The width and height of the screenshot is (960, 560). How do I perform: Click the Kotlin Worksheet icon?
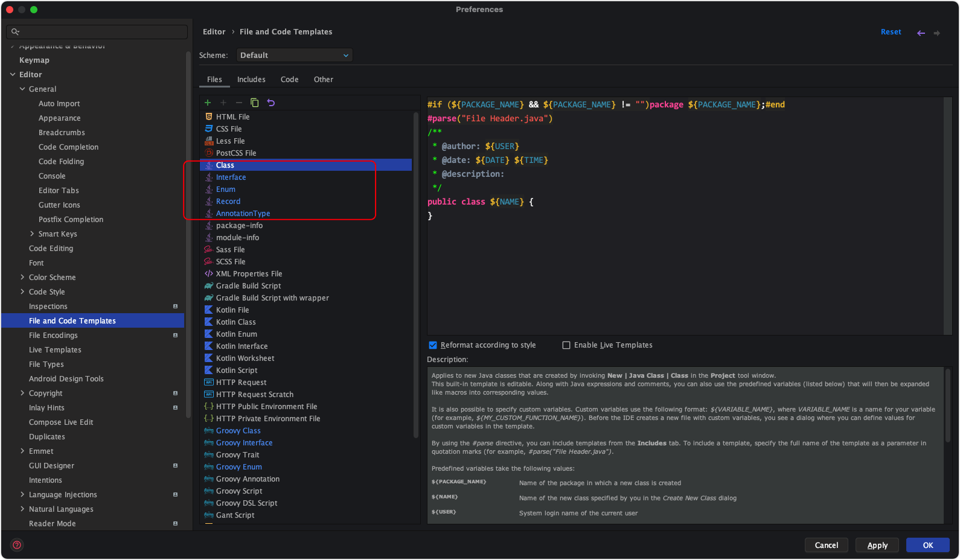[209, 358]
